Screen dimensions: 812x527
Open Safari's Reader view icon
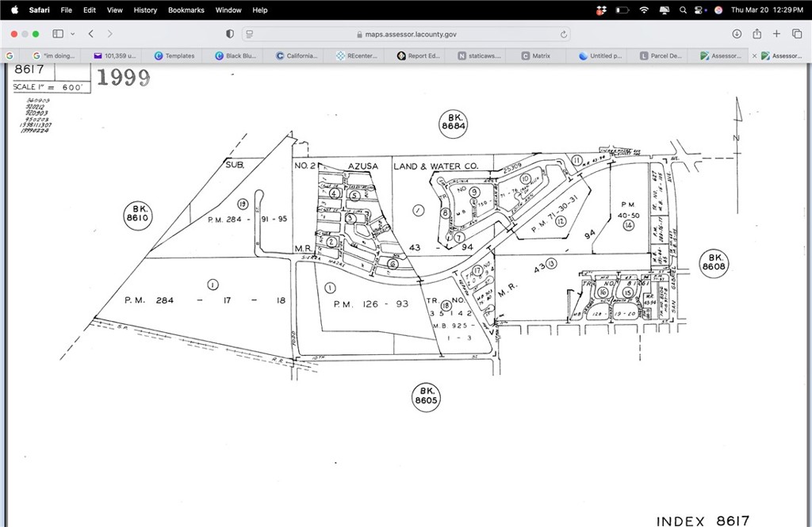click(x=229, y=34)
